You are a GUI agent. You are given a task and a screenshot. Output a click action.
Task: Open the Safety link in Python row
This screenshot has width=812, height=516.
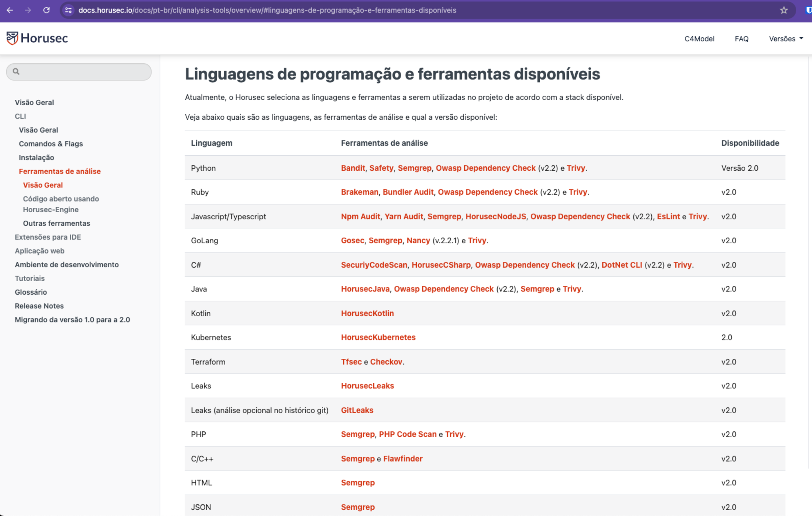point(381,168)
